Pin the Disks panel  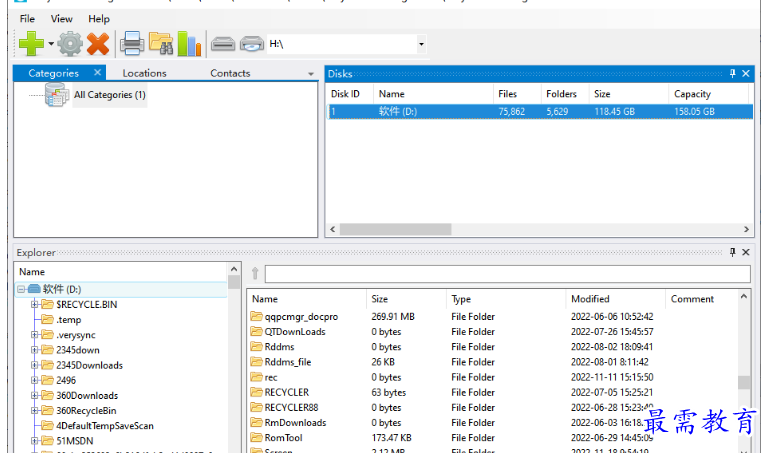coord(732,73)
